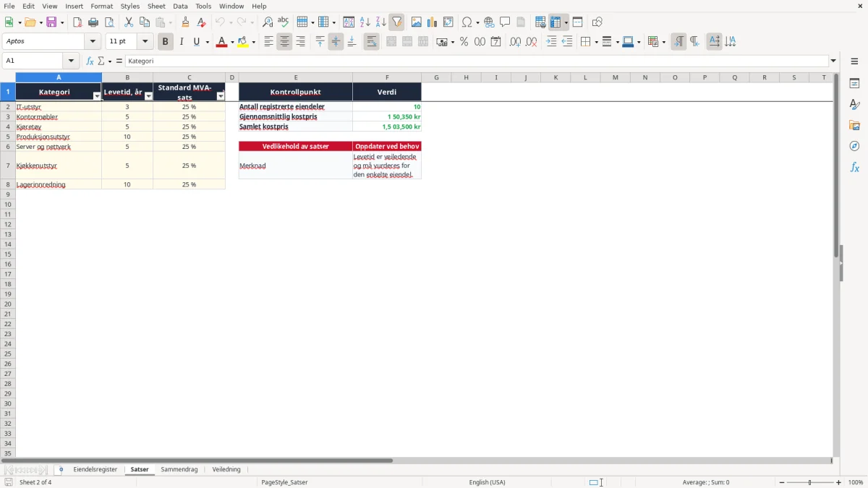Adjust the zoom slider

pos(809,482)
